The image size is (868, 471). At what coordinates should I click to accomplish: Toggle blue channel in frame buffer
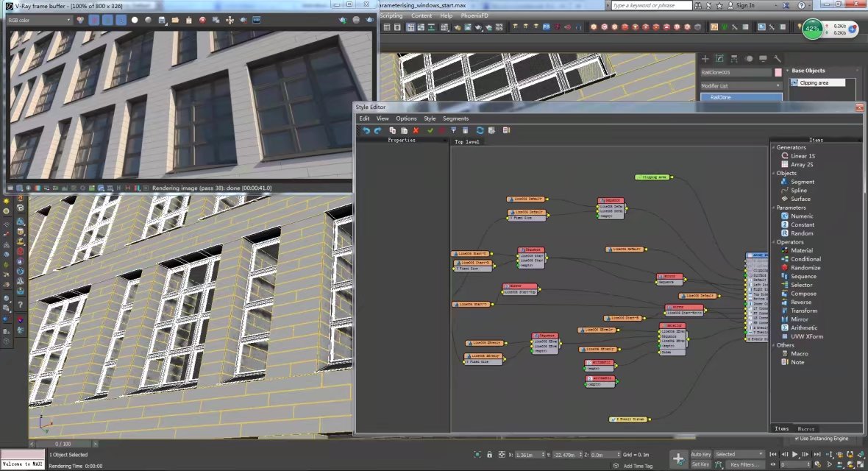coord(121,20)
